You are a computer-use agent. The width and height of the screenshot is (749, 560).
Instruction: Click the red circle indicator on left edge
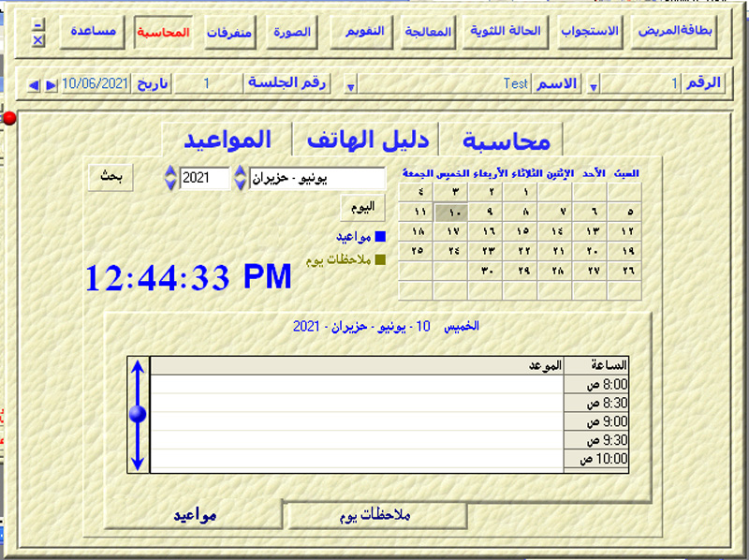[x=9, y=118]
